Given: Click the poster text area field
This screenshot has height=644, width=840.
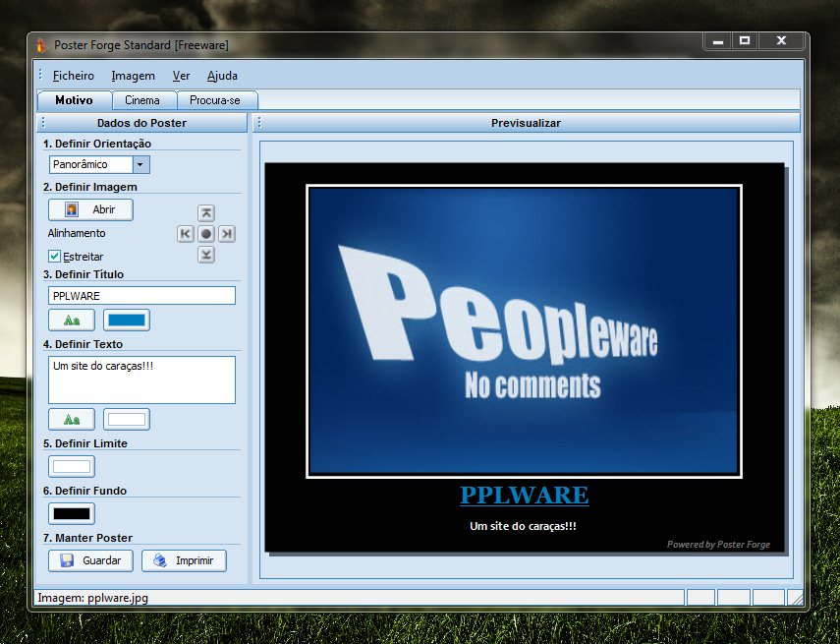Looking at the screenshot, I should tap(141, 380).
